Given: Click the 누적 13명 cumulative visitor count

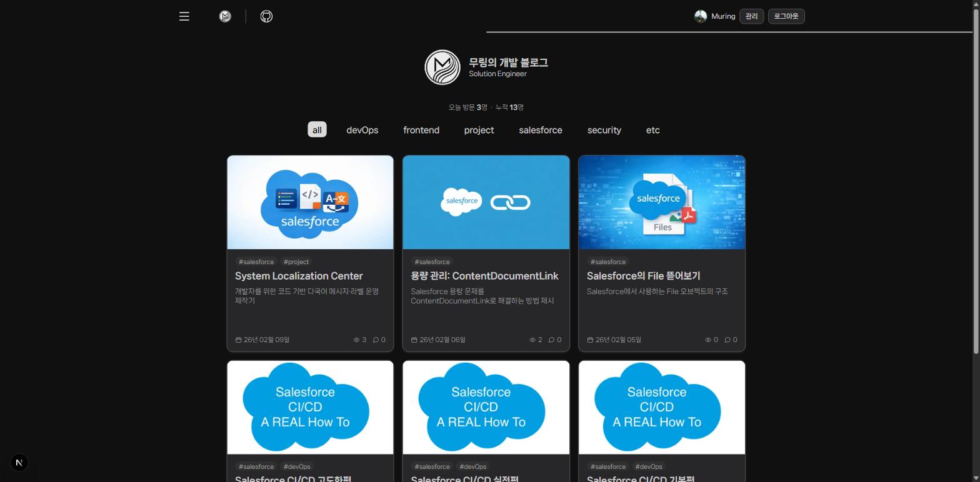Looking at the screenshot, I should [x=509, y=107].
